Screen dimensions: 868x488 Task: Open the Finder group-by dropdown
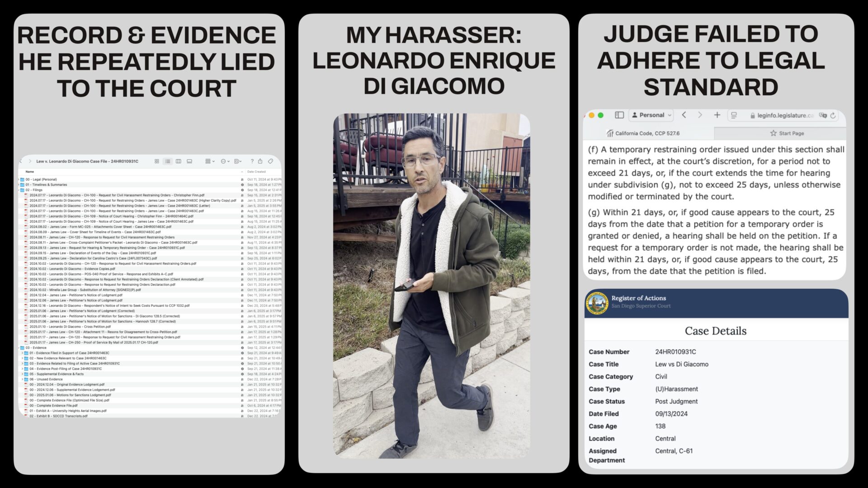point(210,161)
